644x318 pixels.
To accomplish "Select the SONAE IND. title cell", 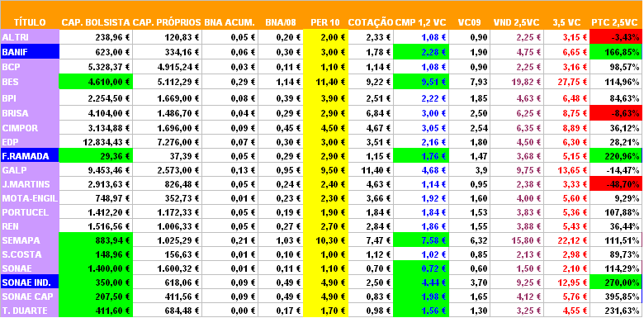I will [x=30, y=282].
